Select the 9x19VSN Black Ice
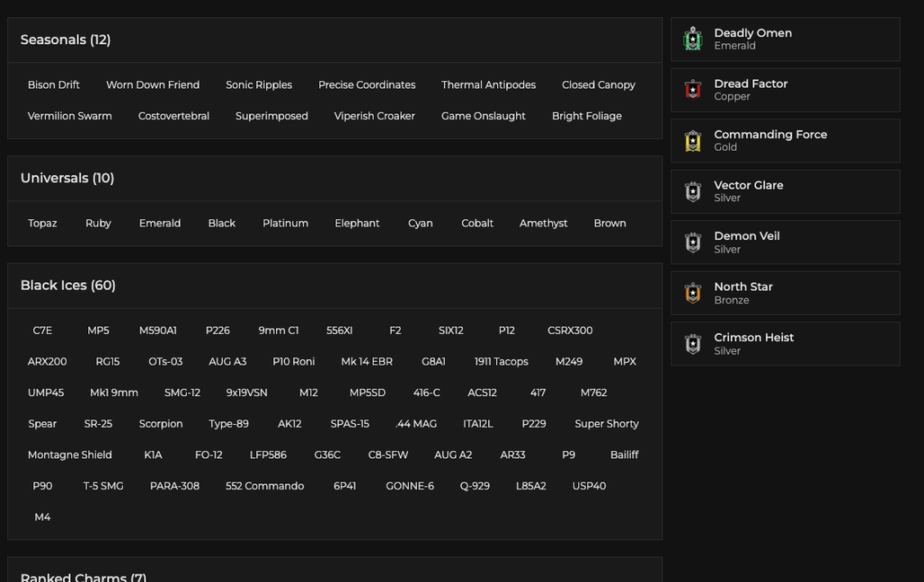Image resolution: width=924 pixels, height=582 pixels. [x=246, y=392]
